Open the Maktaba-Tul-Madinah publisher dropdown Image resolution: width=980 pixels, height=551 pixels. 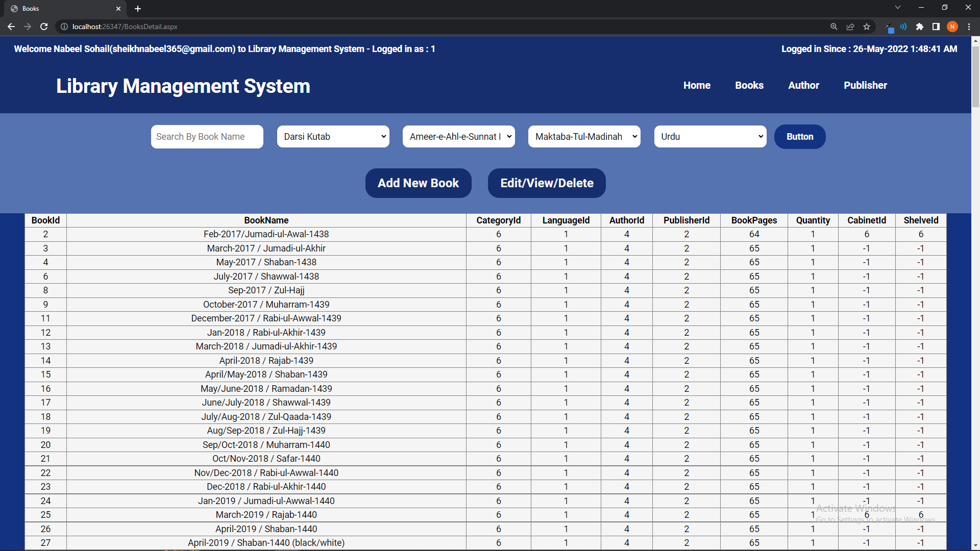(x=584, y=136)
